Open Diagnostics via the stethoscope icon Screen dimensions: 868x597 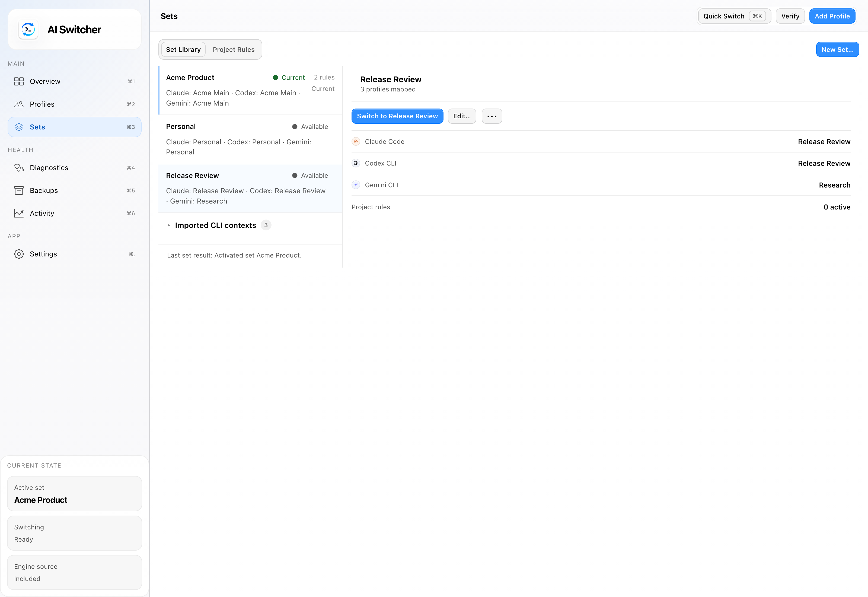point(19,168)
